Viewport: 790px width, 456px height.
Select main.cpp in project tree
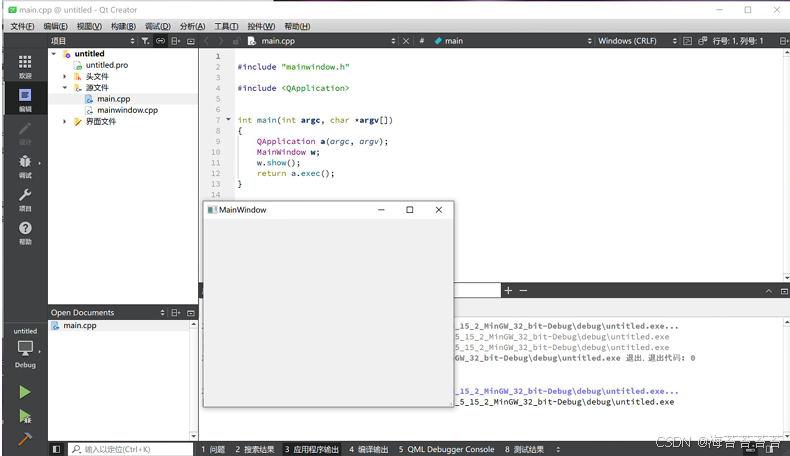click(x=113, y=99)
